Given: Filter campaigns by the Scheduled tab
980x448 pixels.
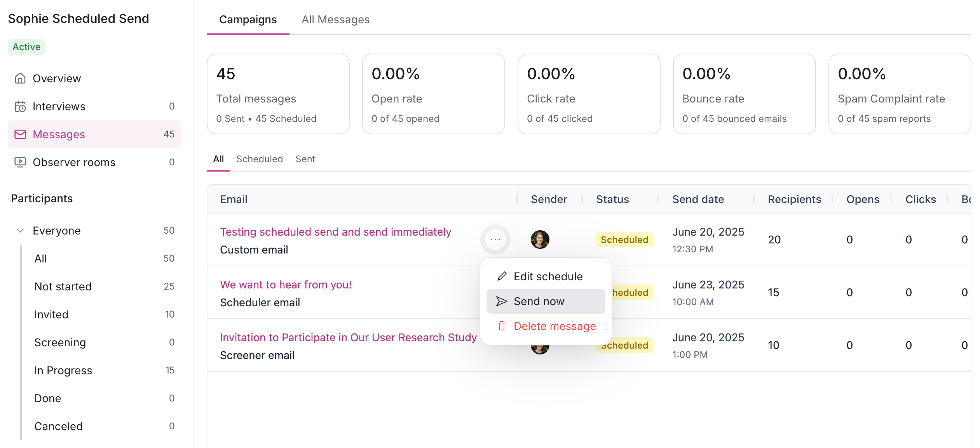Looking at the screenshot, I should (259, 159).
